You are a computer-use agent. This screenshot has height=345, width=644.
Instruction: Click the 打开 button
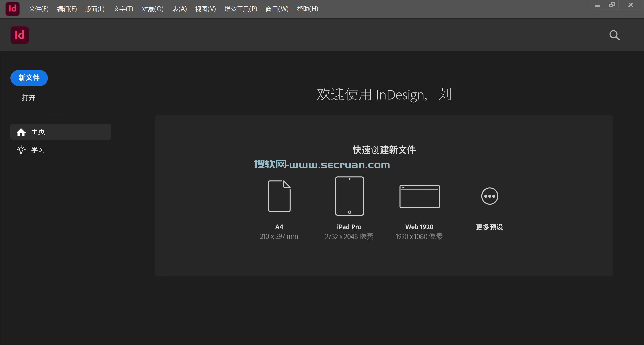pos(29,98)
